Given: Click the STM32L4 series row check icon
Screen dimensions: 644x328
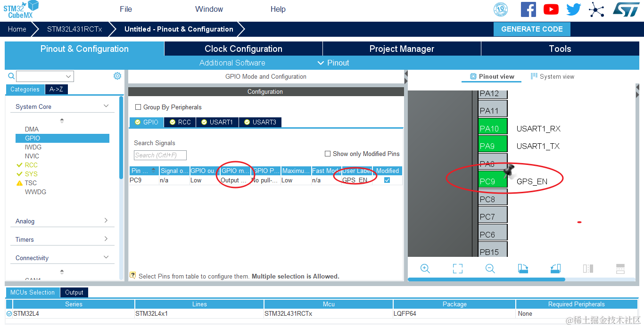Looking at the screenshot, I should pyautogui.click(x=9, y=313).
